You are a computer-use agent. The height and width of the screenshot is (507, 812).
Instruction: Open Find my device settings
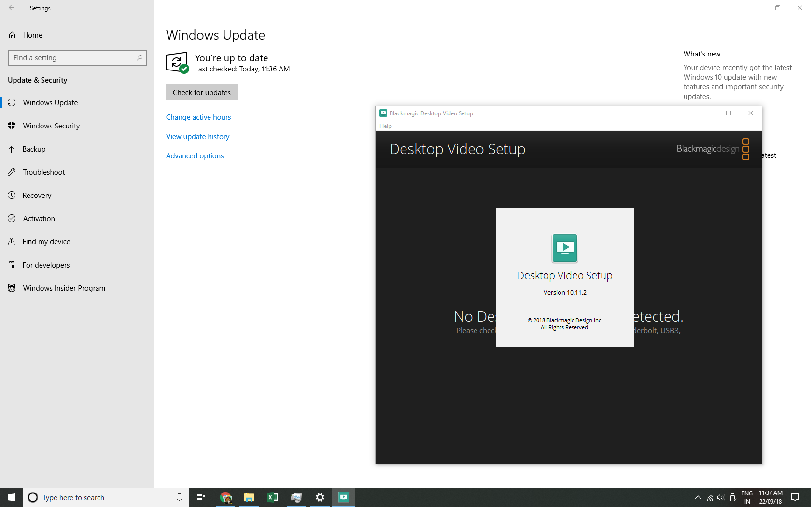click(77, 241)
